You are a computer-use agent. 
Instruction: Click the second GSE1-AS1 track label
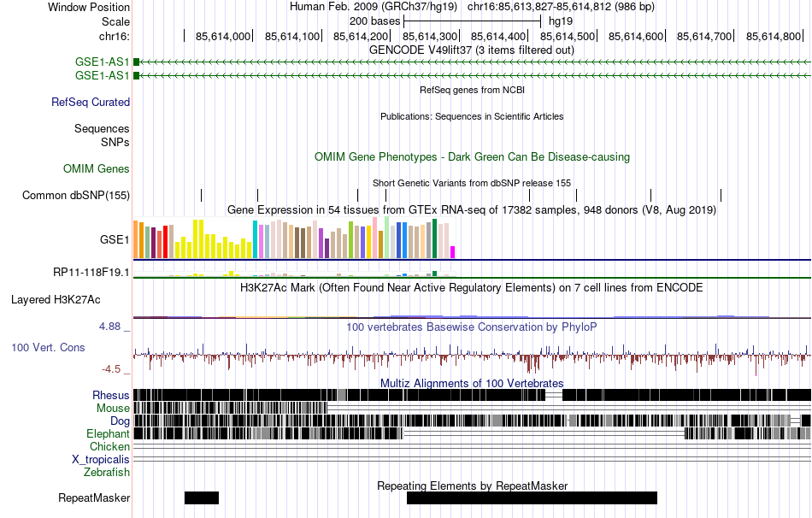point(102,75)
